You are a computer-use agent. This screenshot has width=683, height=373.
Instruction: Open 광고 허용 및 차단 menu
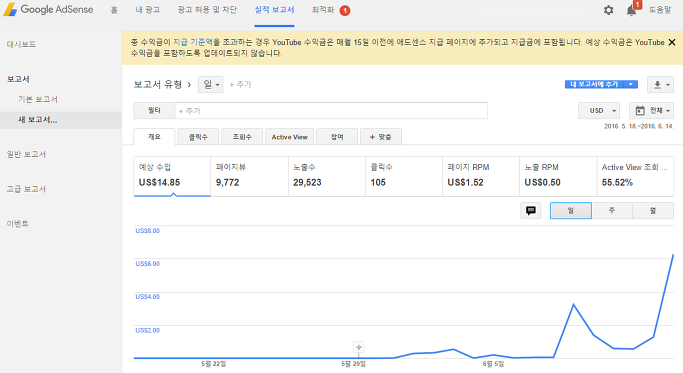[207, 10]
